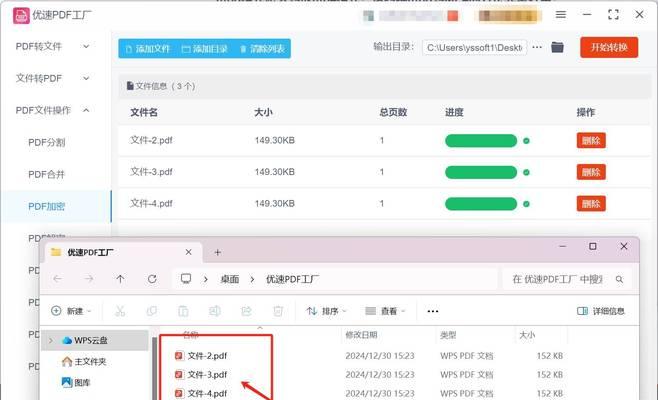Sort by 类型 column header
Screen dimensions: 658x400
(448, 335)
